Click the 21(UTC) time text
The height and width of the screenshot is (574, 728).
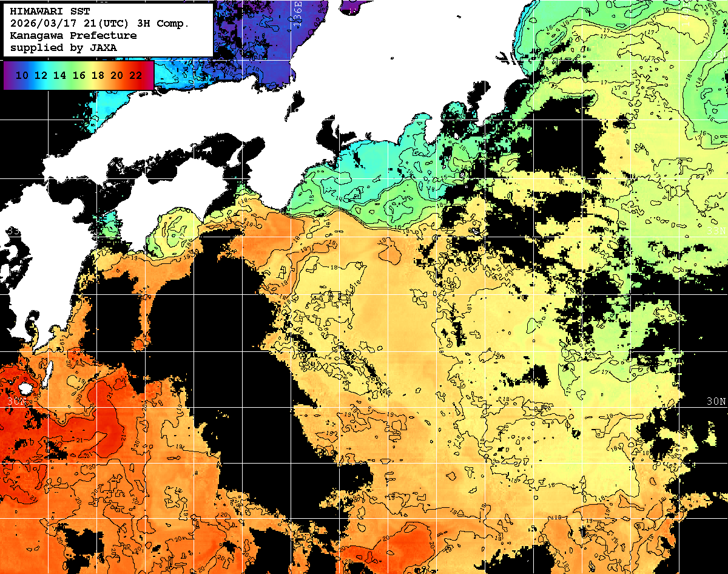pos(115,23)
